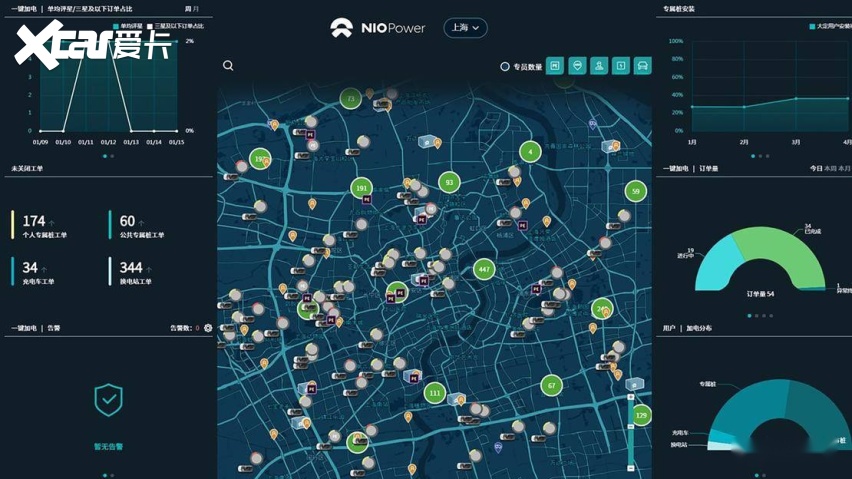
Task: Switch order chart to 本周 tab
Action: click(x=830, y=169)
